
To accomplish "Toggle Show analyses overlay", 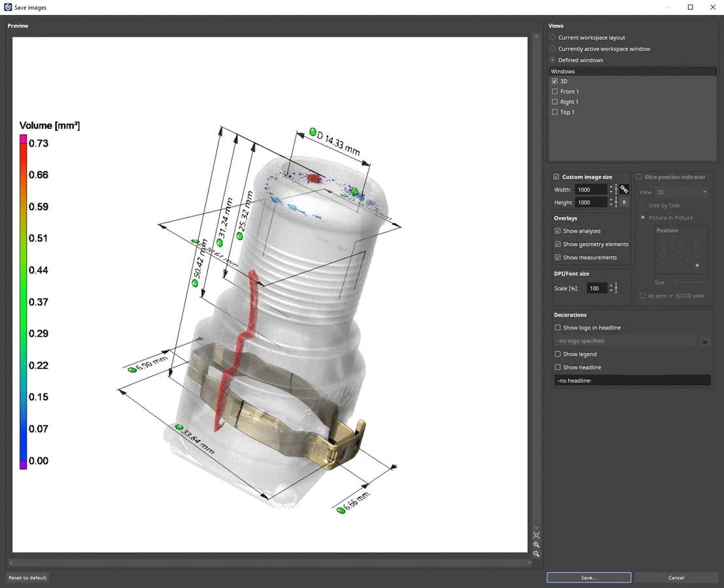I will (558, 231).
